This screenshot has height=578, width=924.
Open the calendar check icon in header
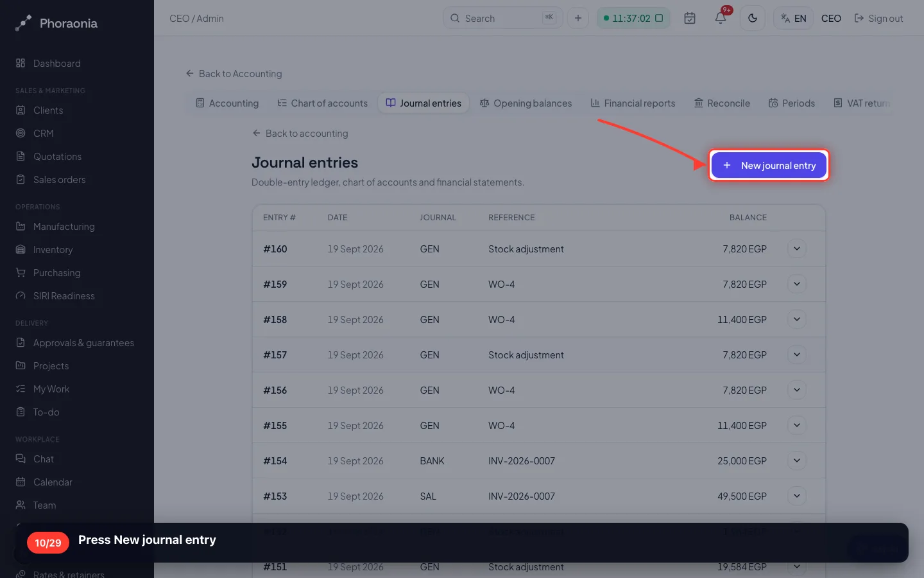[690, 18]
